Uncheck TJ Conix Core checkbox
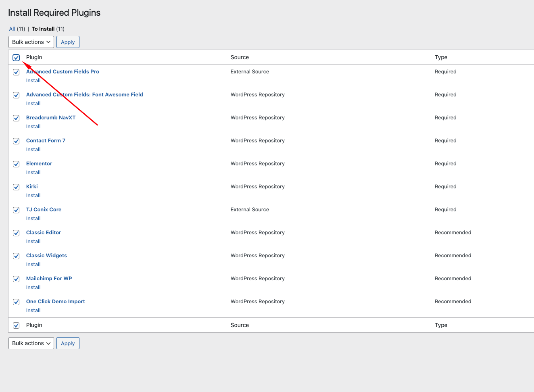 [16, 210]
